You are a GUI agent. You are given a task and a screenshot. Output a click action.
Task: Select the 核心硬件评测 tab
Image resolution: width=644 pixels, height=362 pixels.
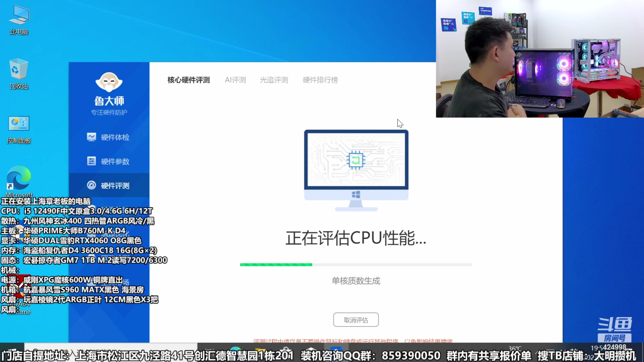coord(188,80)
